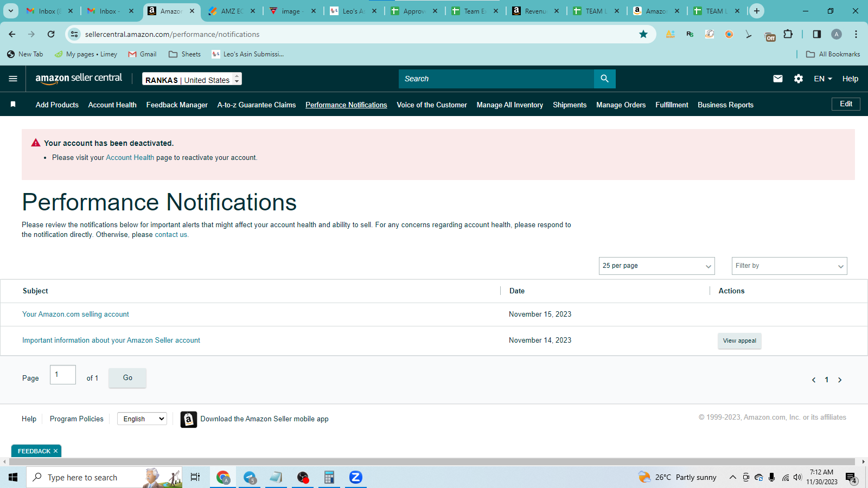Click the Chrome icon on the taskbar

click(x=223, y=477)
